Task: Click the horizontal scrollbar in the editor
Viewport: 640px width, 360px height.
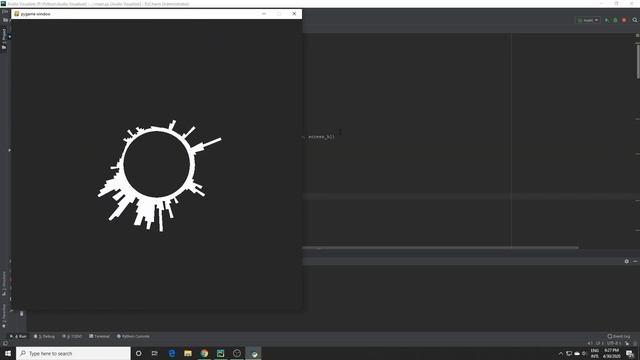Action: click(x=440, y=247)
